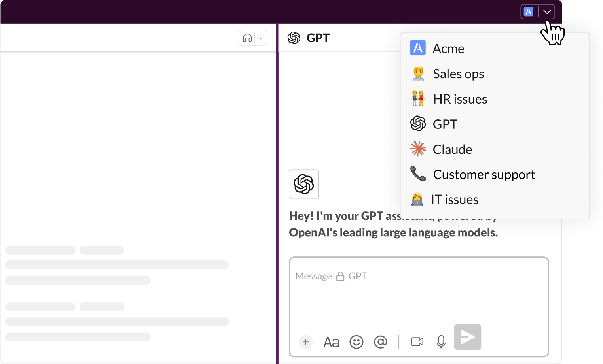
Task: Select HR issues menu entry
Action: (495, 99)
